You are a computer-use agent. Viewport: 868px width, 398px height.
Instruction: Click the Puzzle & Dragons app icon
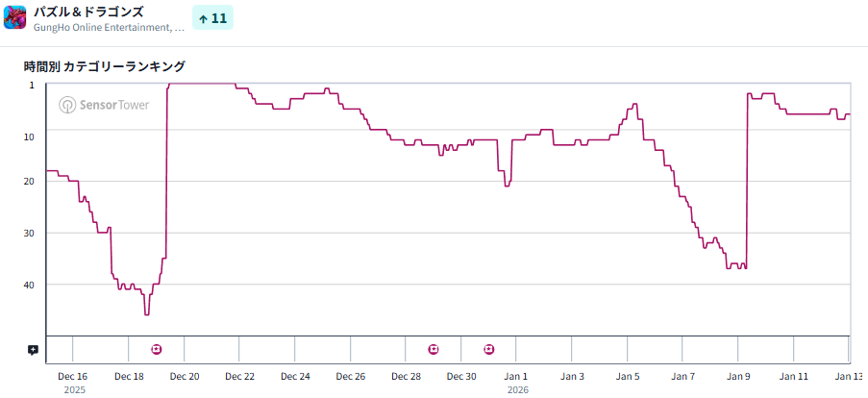click(15, 17)
